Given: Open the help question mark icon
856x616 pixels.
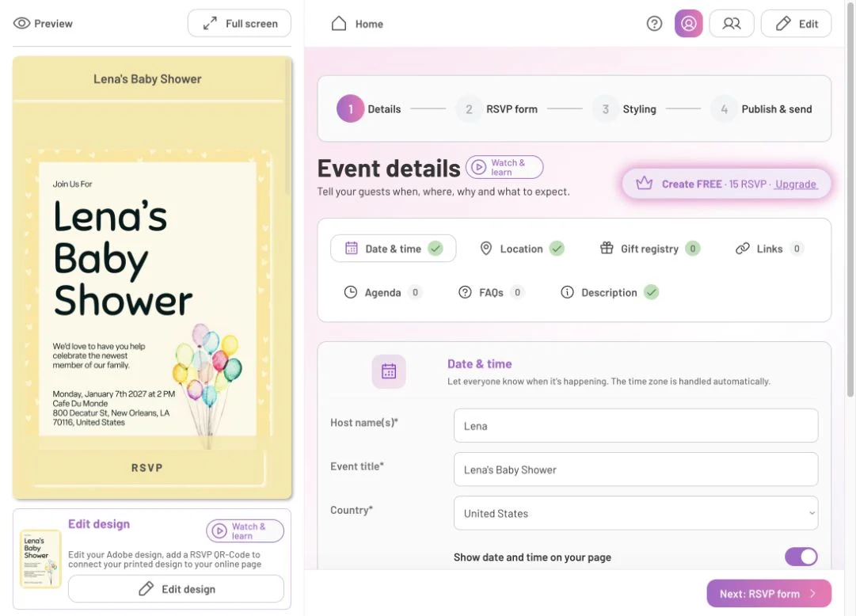Looking at the screenshot, I should [654, 24].
